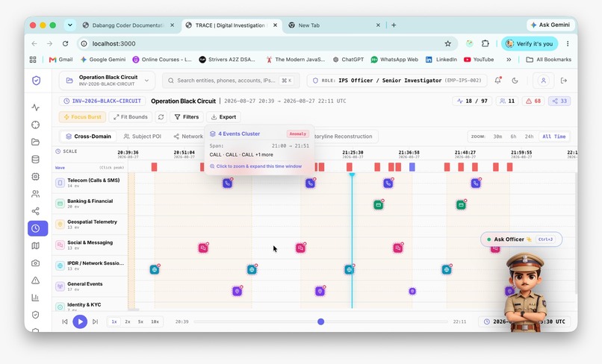Viewport: 602px width, 364px height.
Task: Bookmark this page with star icon
Action: point(447,44)
